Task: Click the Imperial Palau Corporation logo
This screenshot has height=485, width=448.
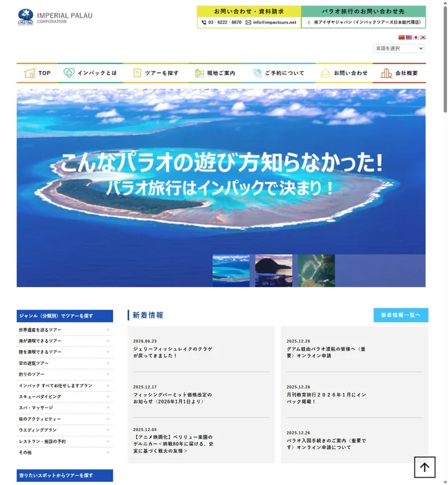Action: [55, 17]
